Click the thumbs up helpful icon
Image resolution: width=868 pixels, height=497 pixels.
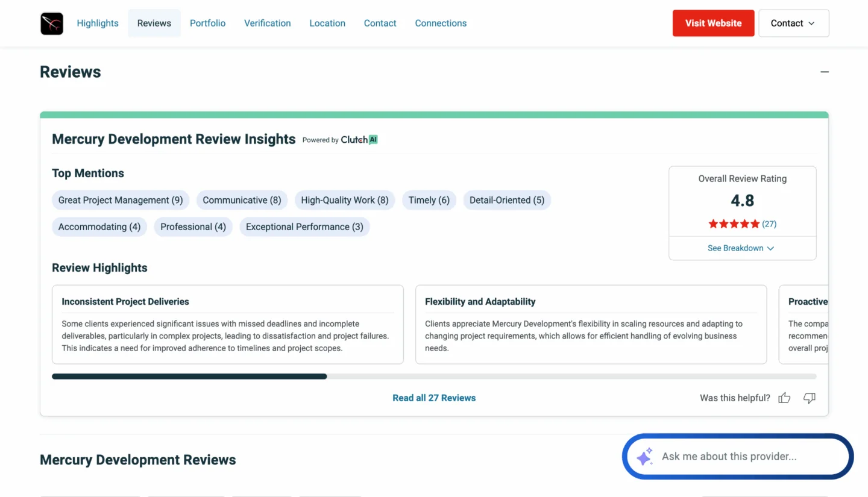click(x=784, y=398)
